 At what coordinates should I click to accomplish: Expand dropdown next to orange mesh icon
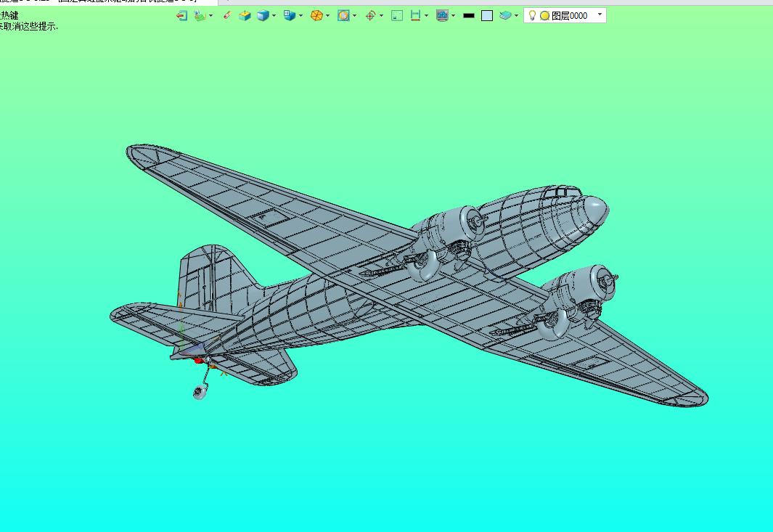[x=328, y=16]
